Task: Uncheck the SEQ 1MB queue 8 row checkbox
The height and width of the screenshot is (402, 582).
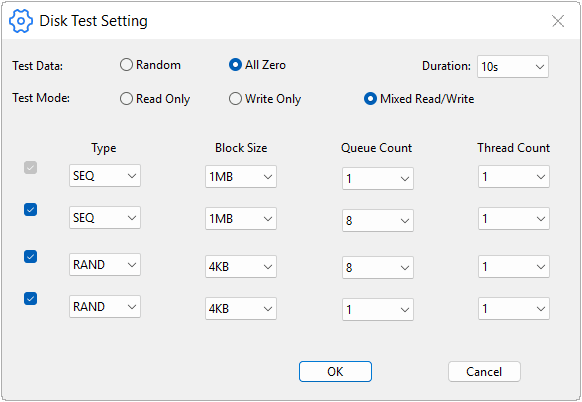Action: pos(30,210)
